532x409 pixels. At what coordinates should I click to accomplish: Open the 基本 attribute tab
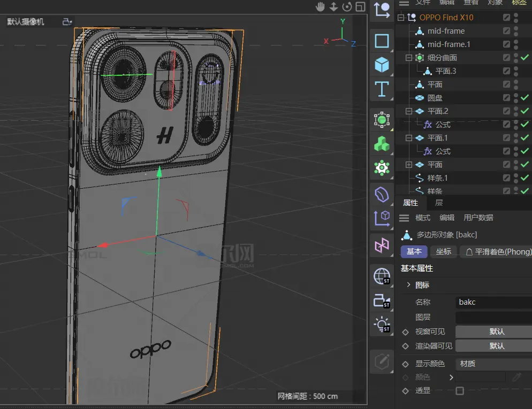414,251
